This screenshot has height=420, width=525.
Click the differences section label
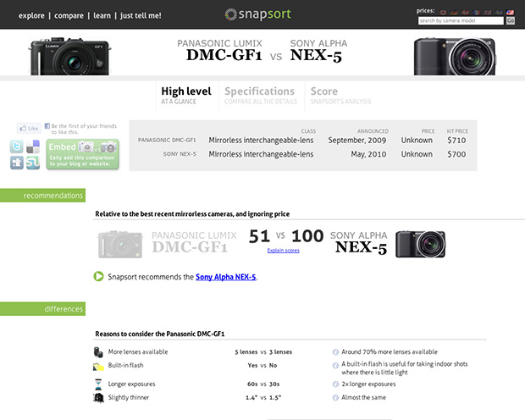pos(42,309)
